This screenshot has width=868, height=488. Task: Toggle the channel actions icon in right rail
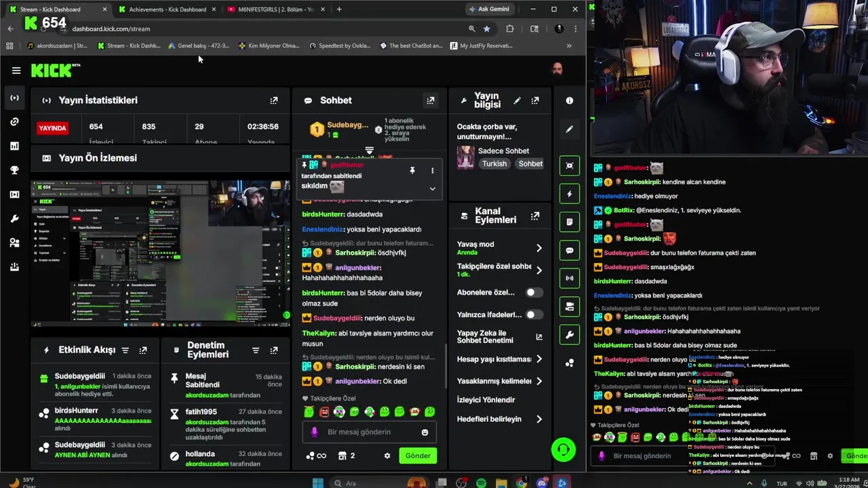tap(570, 306)
